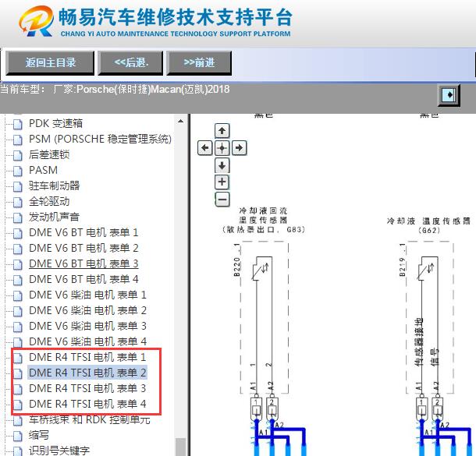This screenshot has width=476, height=456.
Task: Open the 发动机声音 entry
Action: [x=54, y=217]
